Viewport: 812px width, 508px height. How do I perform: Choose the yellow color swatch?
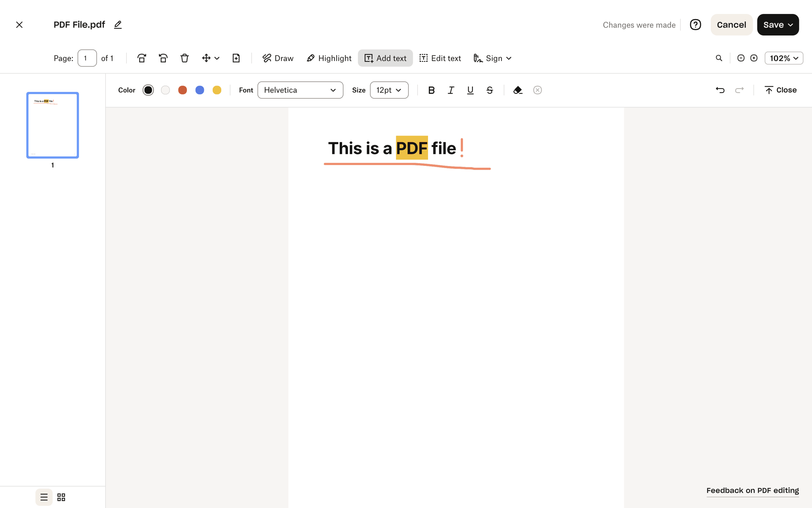pyautogui.click(x=217, y=90)
